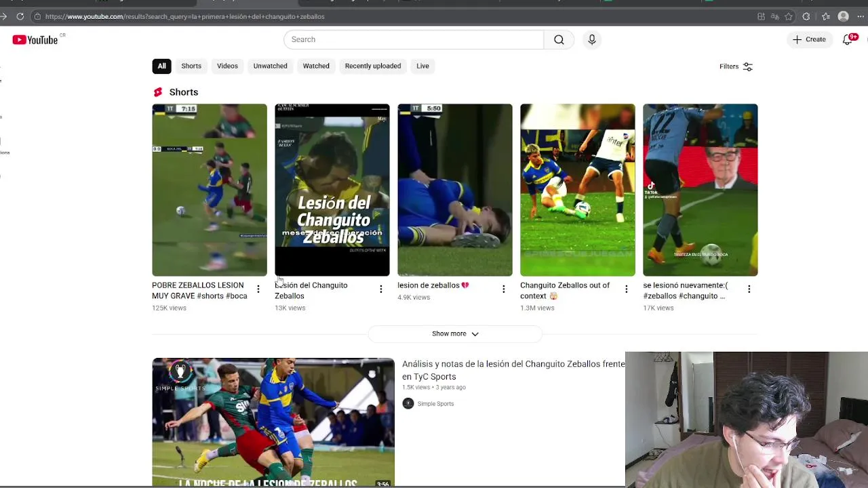Open the favorites list icon

coord(826,16)
